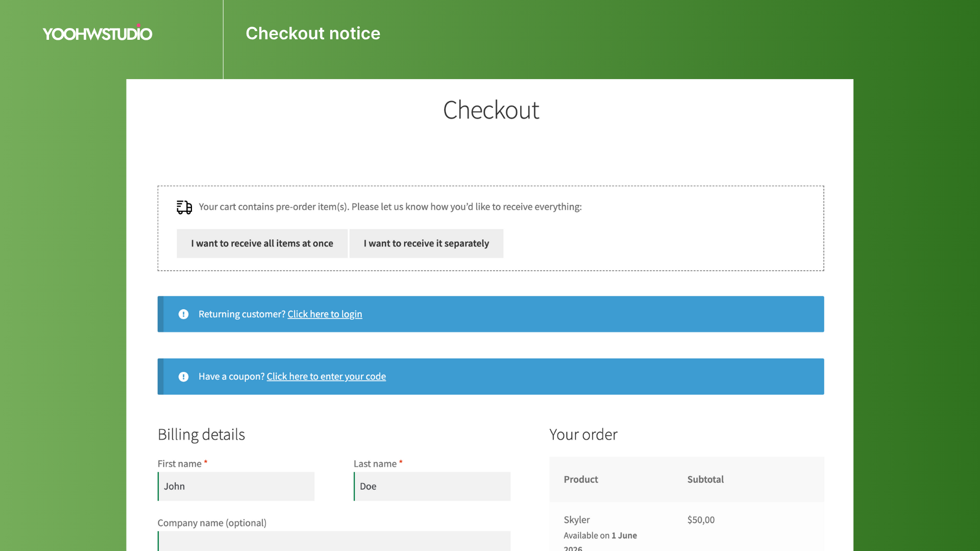Click the 'Checkout notice' header title

pos(313,33)
